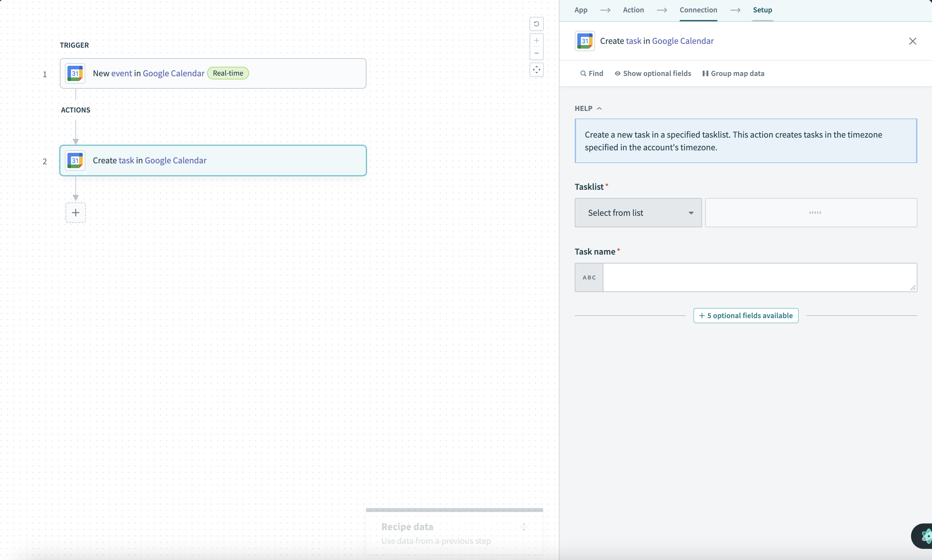Click the Google Calendar icon in trigger step
This screenshot has width=932, height=560.
pyautogui.click(x=75, y=73)
